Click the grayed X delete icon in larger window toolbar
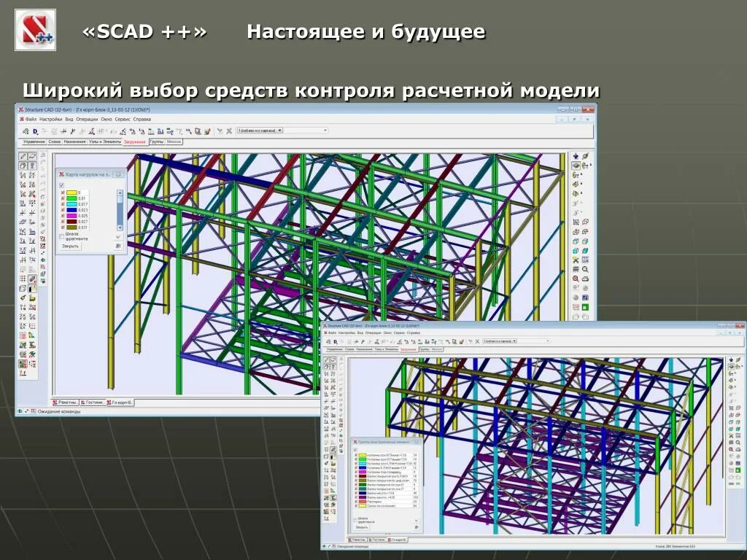 229,131
